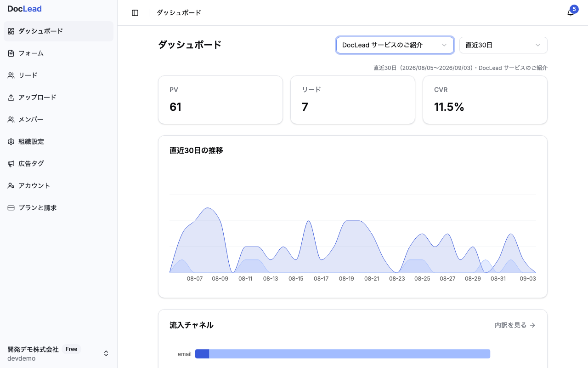
Task: Click the ダッシュボード breadcrumb in top bar
Action: click(x=179, y=13)
